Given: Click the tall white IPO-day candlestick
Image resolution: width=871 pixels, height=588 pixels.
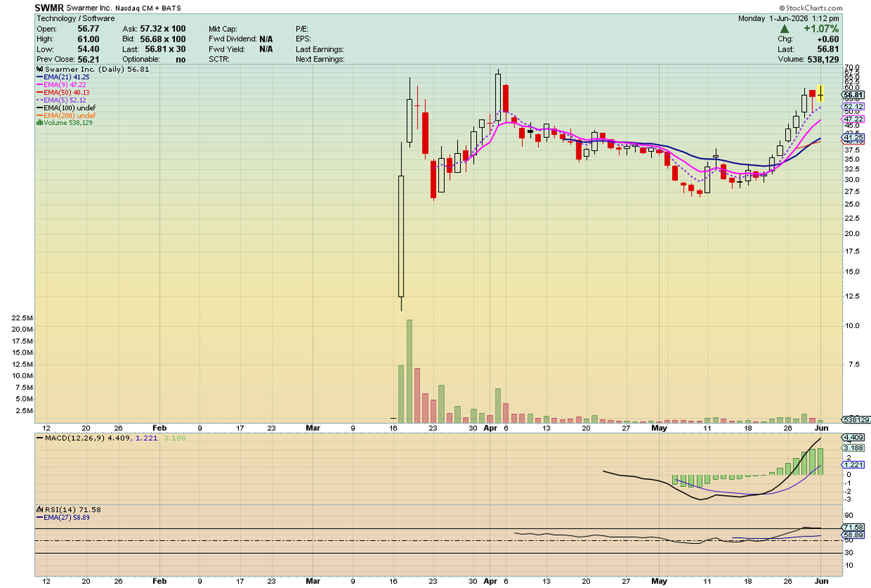Looking at the screenshot, I should click(401, 228).
